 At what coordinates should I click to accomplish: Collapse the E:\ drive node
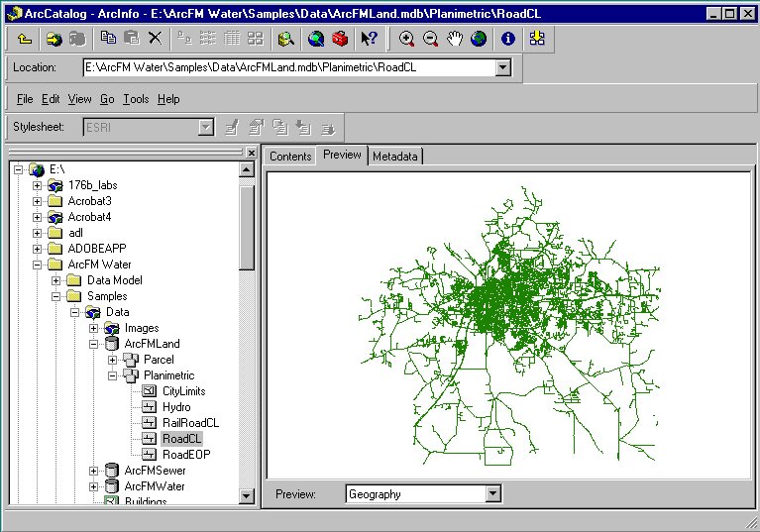[18, 169]
